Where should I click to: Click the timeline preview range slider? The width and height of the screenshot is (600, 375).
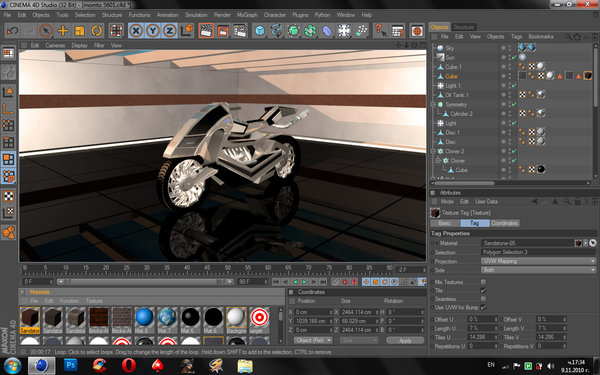click(x=145, y=282)
